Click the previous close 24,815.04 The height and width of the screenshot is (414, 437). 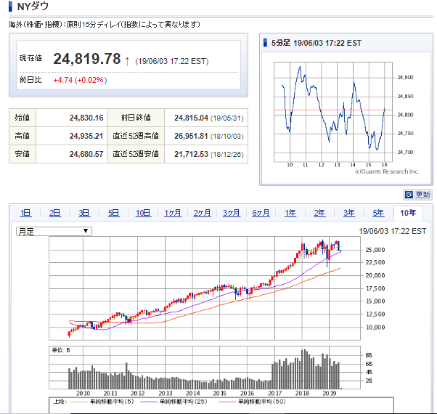pos(191,118)
